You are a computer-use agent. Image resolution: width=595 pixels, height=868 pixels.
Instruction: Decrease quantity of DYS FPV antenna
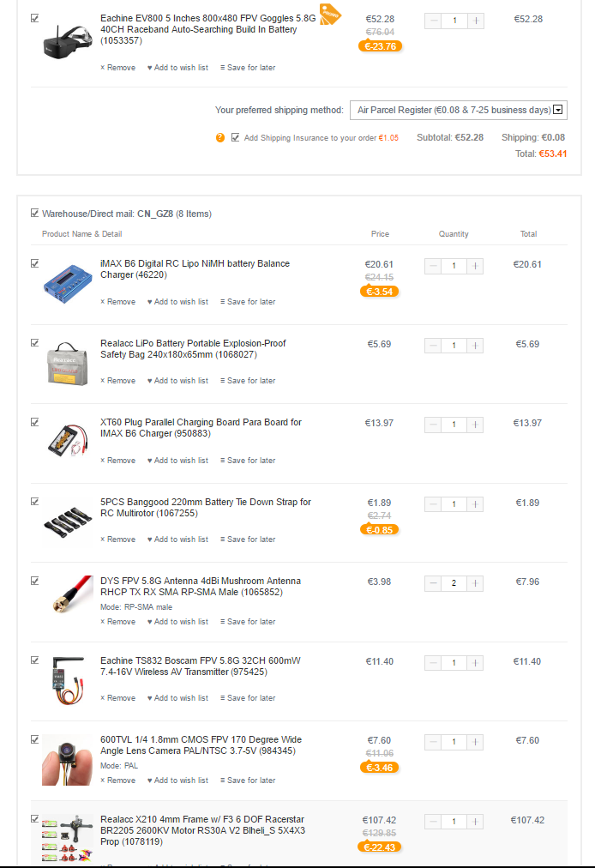pos(433,583)
